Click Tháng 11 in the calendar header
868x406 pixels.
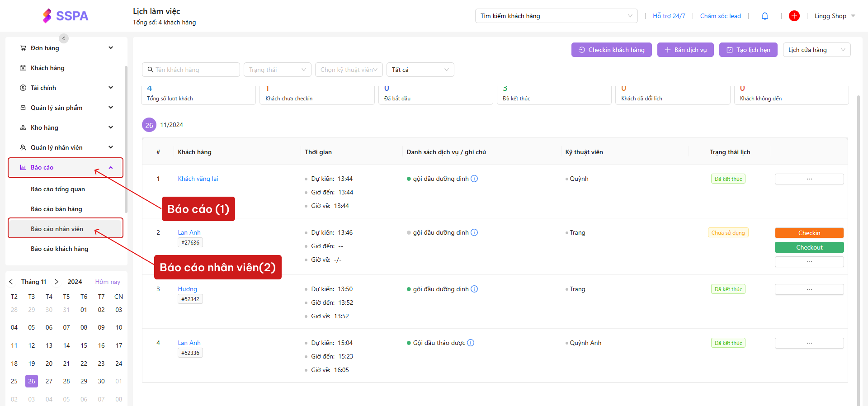coord(33,282)
